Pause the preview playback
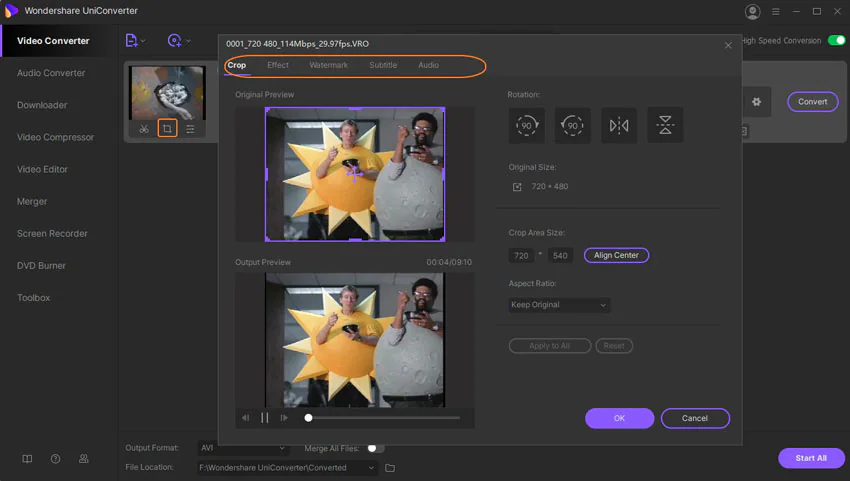 [x=265, y=418]
